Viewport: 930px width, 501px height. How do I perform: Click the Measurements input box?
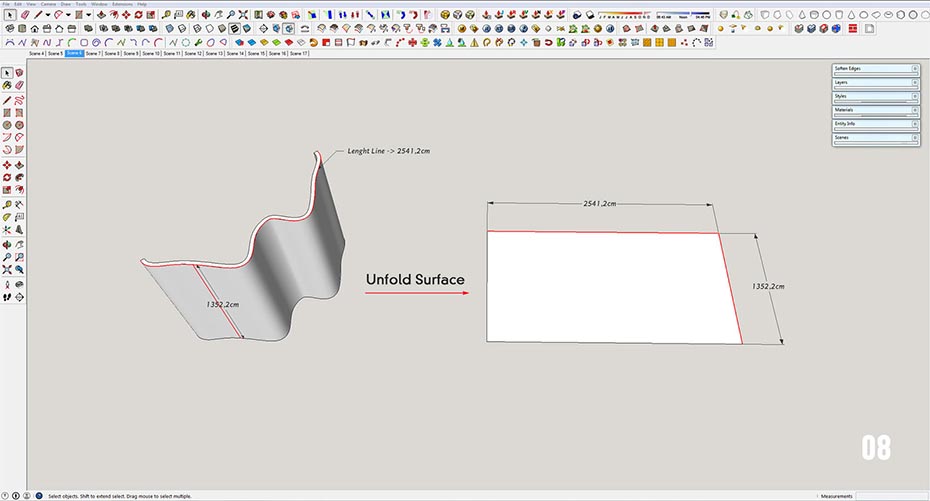pos(890,496)
